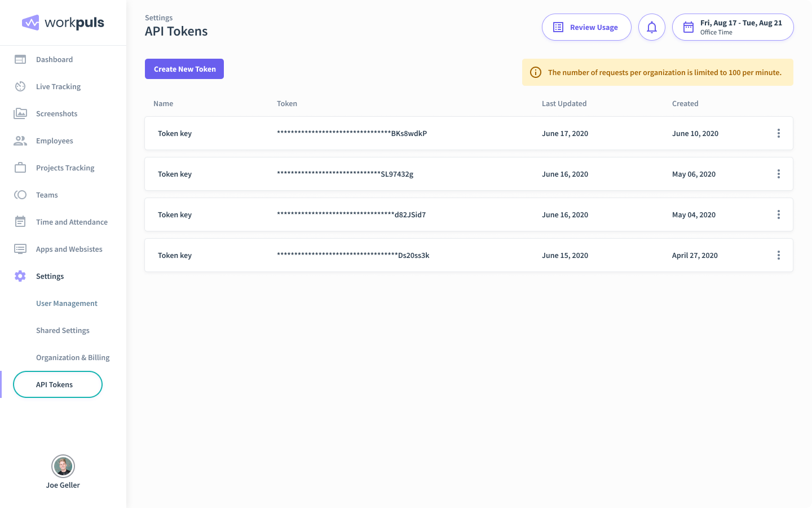Image resolution: width=812 pixels, height=508 pixels.
Task: Switch to the User Management section
Action: click(67, 303)
